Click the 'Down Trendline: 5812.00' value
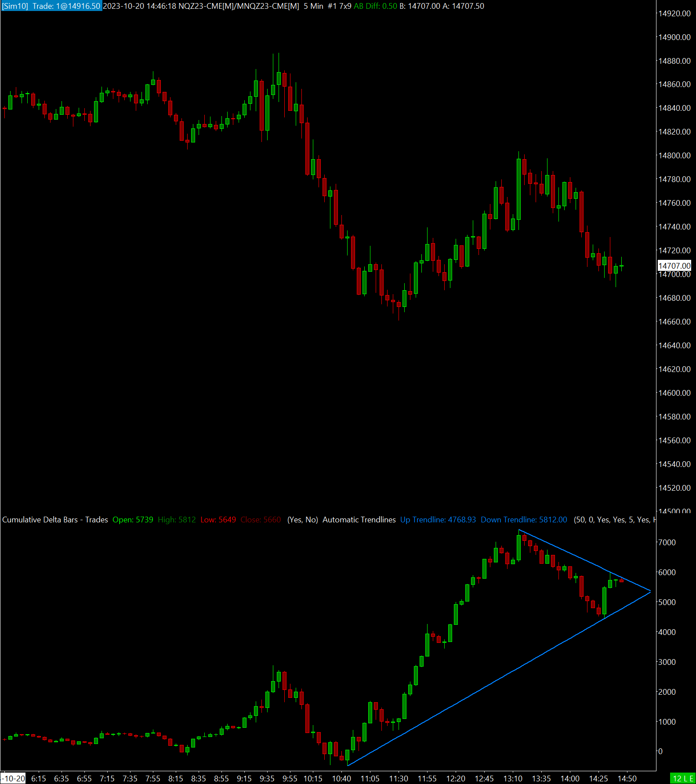The image size is (696, 784). tap(524, 520)
